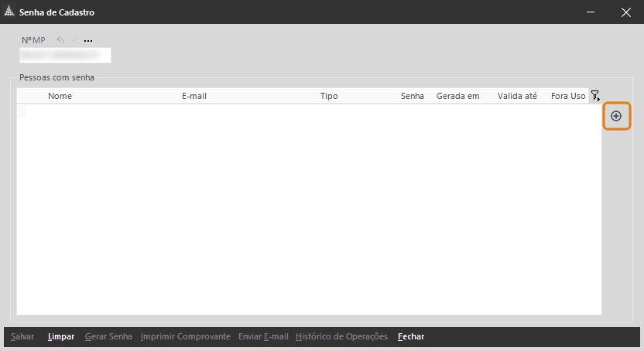Image resolution: width=644 pixels, height=351 pixels.
Task: Sort by the Nome column header
Action: click(x=60, y=96)
